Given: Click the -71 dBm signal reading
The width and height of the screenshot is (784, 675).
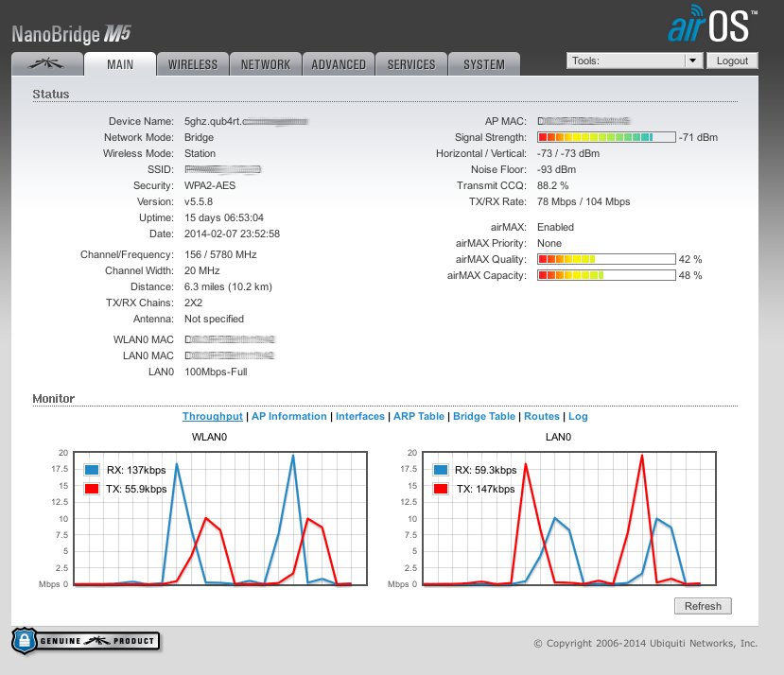Looking at the screenshot, I should [x=698, y=137].
